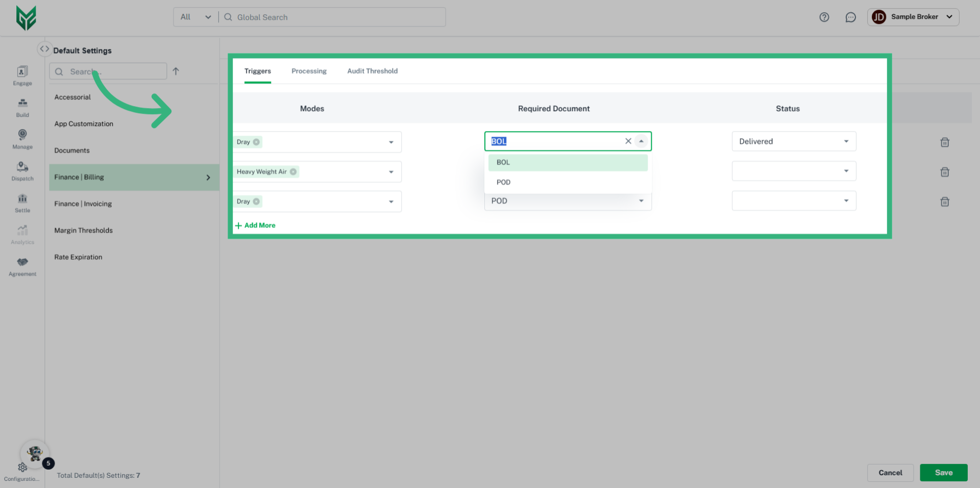Switch to the Processing tab
The width and height of the screenshot is (980, 488).
pos(309,71)
